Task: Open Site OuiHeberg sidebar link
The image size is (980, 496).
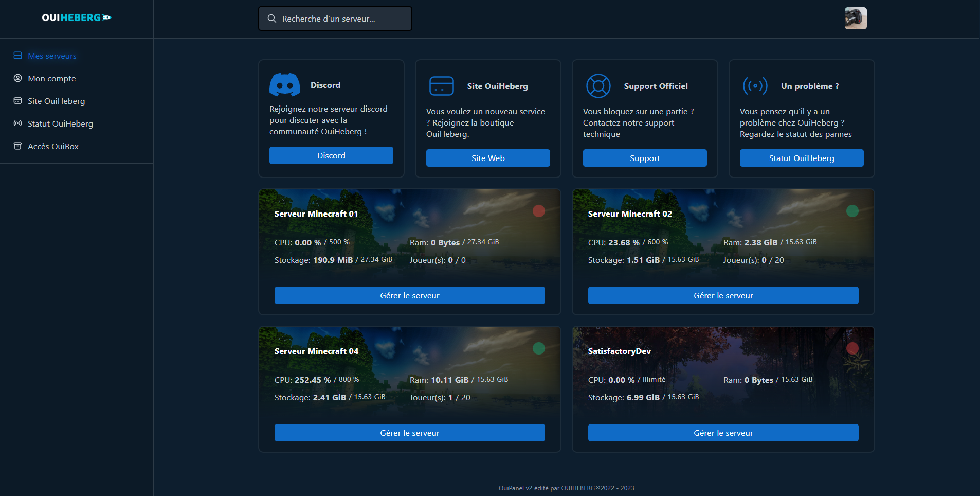Action: [x=56, y=101]
